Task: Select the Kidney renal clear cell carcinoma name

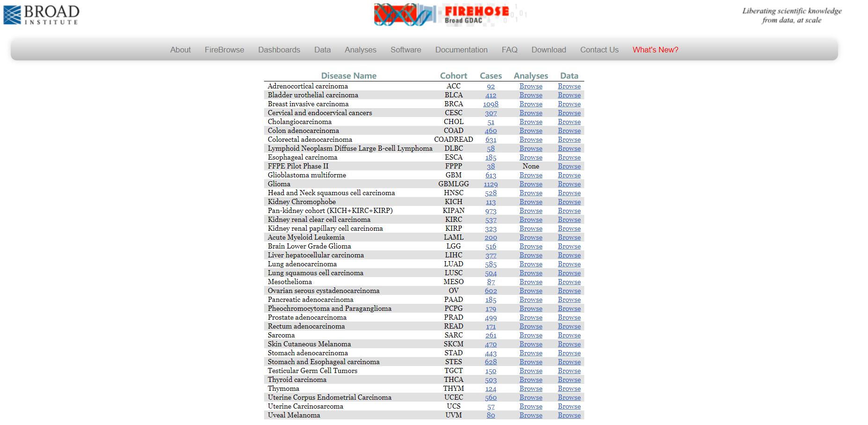Action: [319, 220]
